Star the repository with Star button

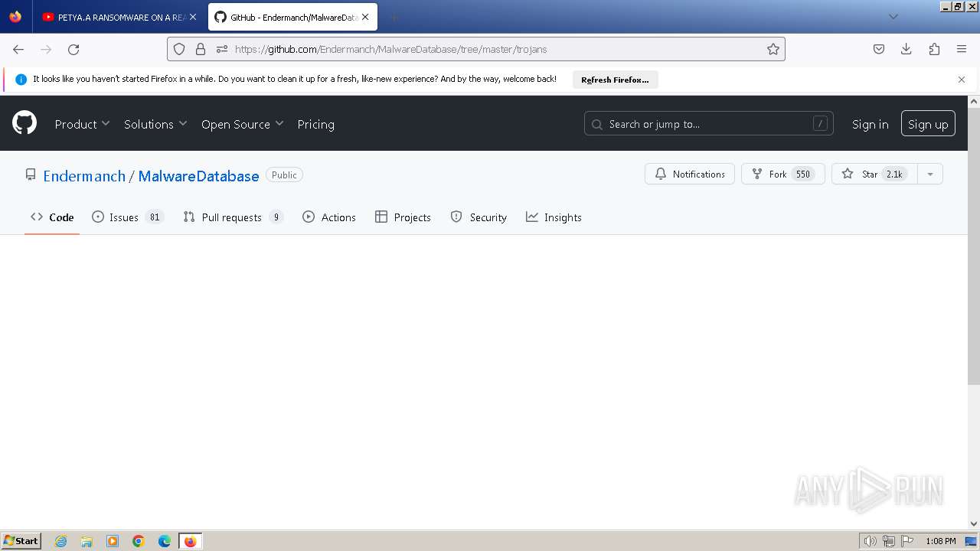pos(874,174)
